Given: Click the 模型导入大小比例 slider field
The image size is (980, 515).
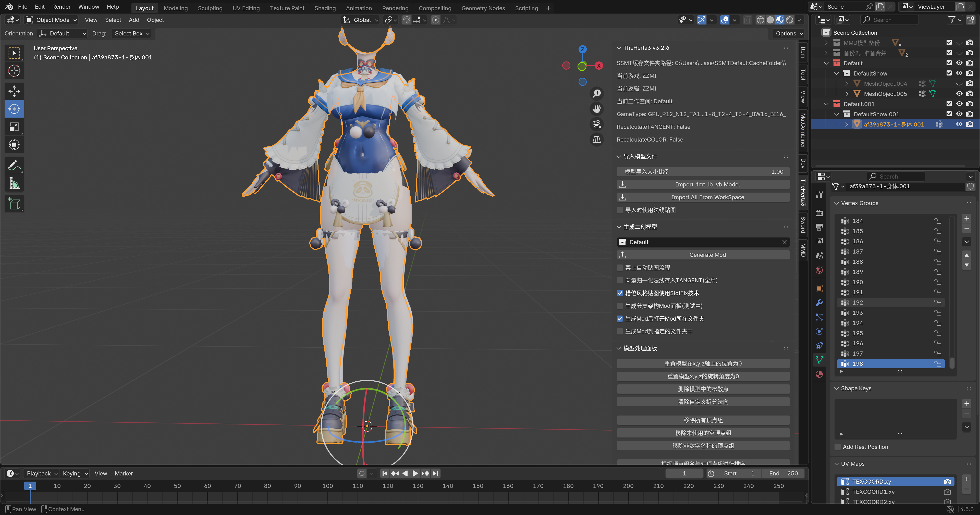Looking at the screenshot, I should (703, 172).
